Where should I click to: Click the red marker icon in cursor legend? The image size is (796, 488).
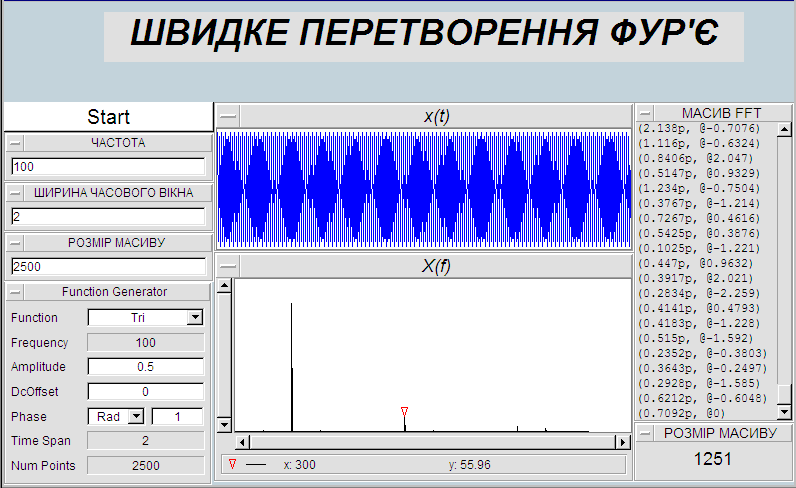(233, 464)
